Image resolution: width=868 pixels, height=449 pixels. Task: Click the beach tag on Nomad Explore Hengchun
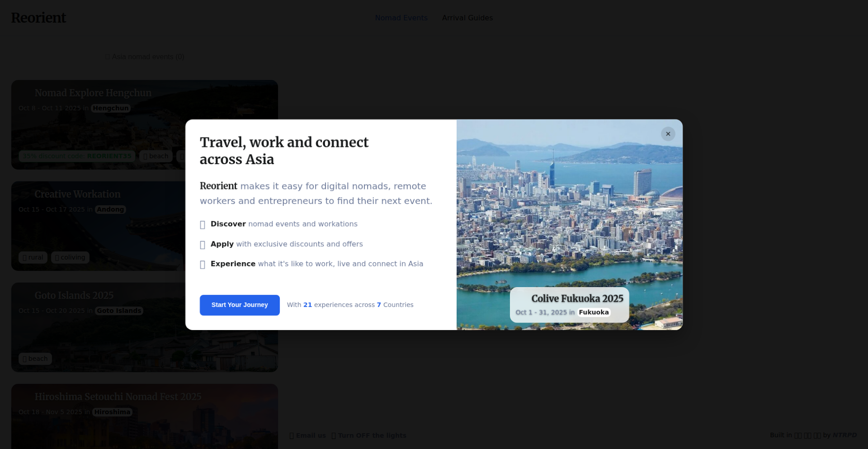pos(156,156)
